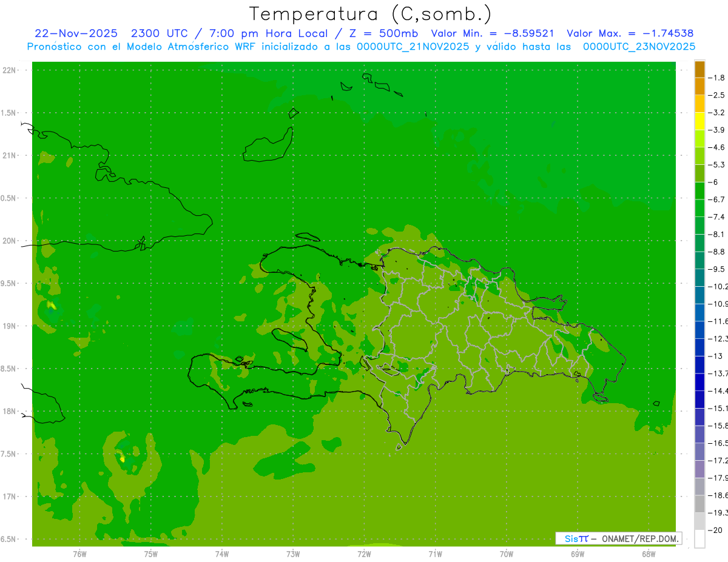The height and width of the screenshot is (562, 728).
Task: Click the '-2.5' colorbar value
Action: 717,95
